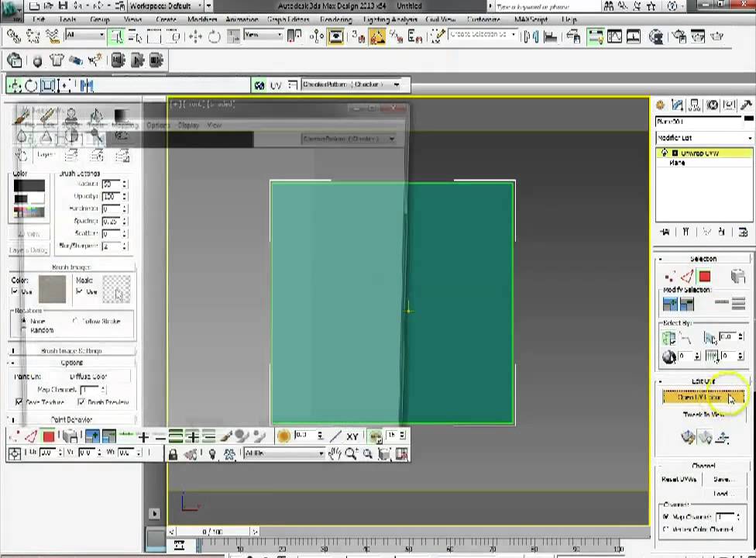Select the UV editor Rotate tool

31,86
